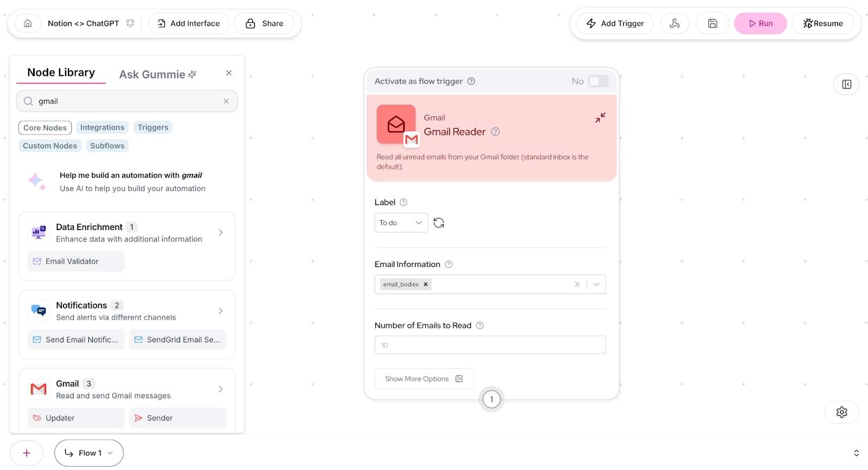Focus the node search field
This screenshot has width=868, height=470.
click(127, 101)
